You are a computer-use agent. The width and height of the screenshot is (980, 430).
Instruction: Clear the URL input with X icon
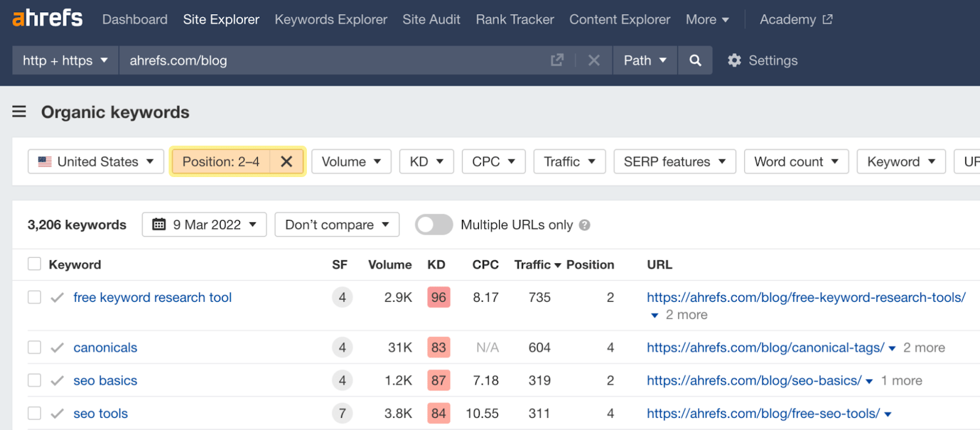tap(594, 60)
